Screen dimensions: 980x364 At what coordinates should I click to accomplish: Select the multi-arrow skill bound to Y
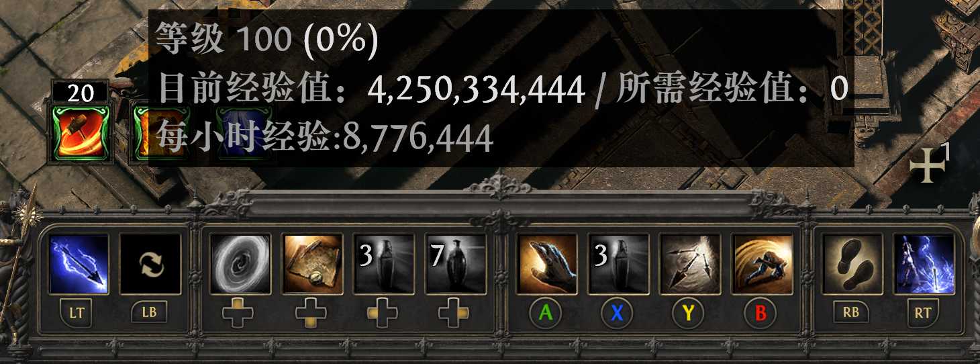(x=690, y=264)
